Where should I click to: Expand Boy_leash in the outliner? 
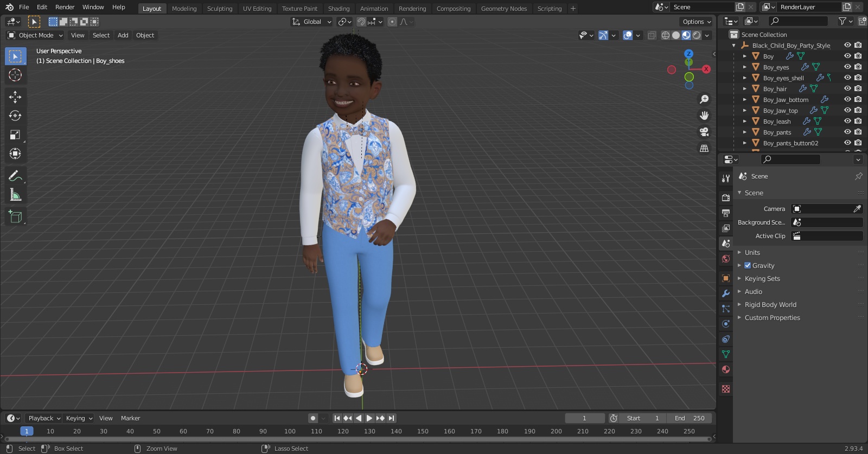745,122
